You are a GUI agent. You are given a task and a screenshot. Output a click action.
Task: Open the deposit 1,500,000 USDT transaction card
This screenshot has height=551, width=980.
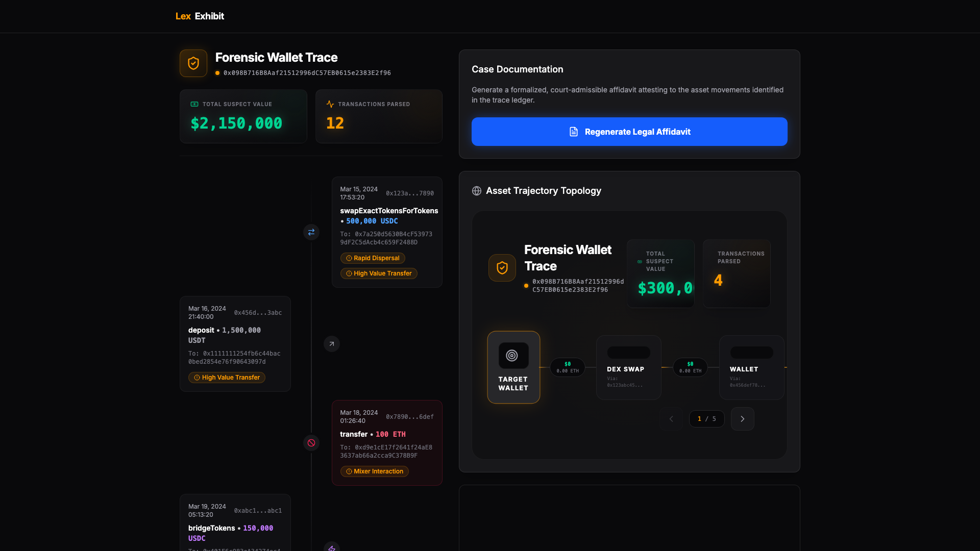tap(235, 343)
